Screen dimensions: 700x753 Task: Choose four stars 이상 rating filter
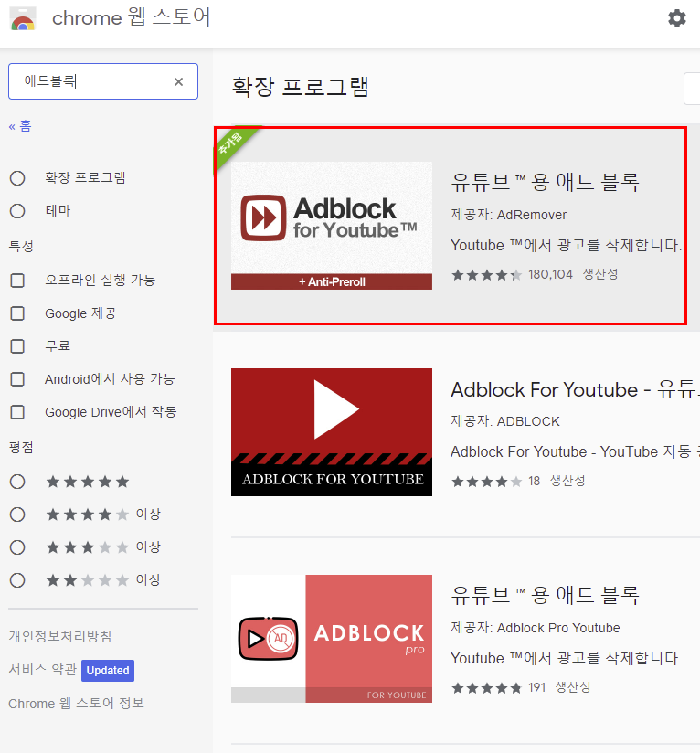17,514
